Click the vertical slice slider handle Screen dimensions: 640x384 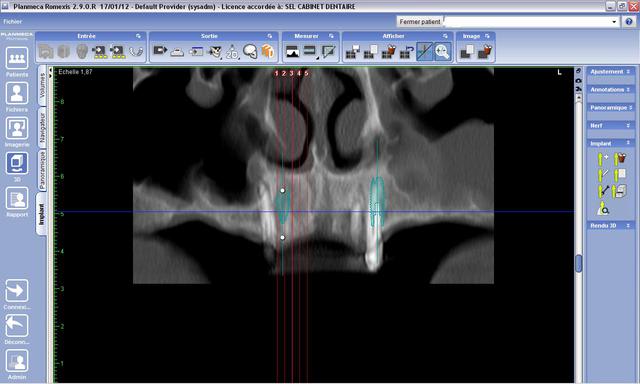tap(578, 263)
